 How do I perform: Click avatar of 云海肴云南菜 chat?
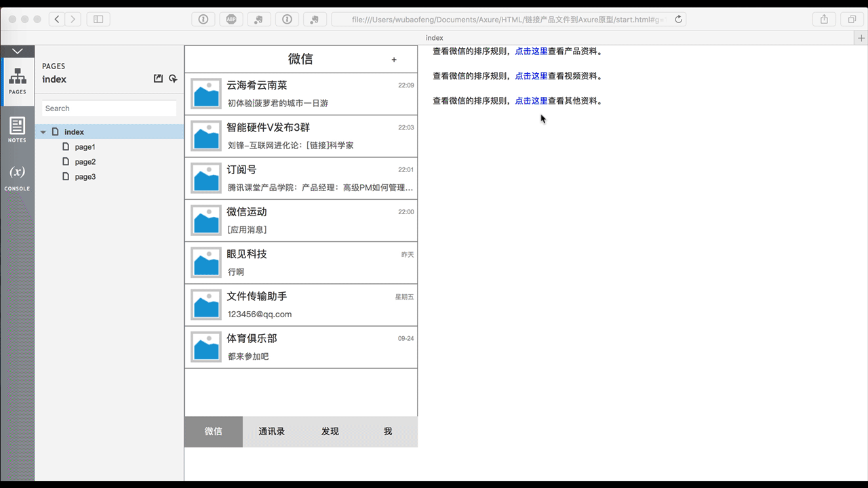pos(206,94)
